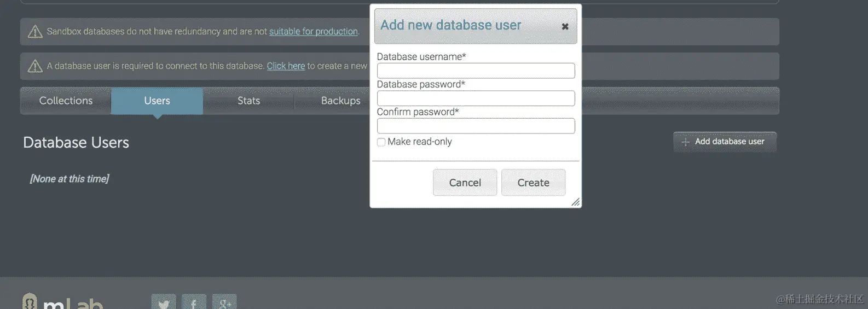This screenshot has height=309, width=868.
Task: Focus the Database username field
Action: (x=476, y=71)
